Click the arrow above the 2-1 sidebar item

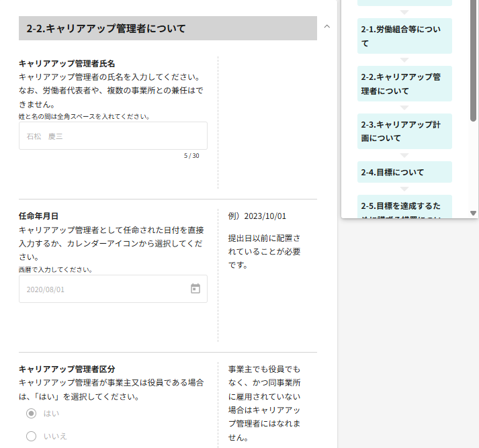click(404, 12)
